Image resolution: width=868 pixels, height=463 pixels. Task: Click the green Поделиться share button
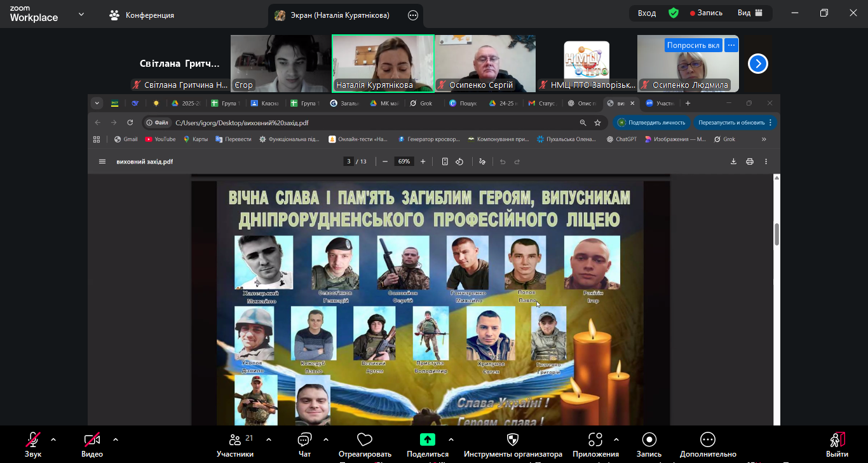(428, 444)
